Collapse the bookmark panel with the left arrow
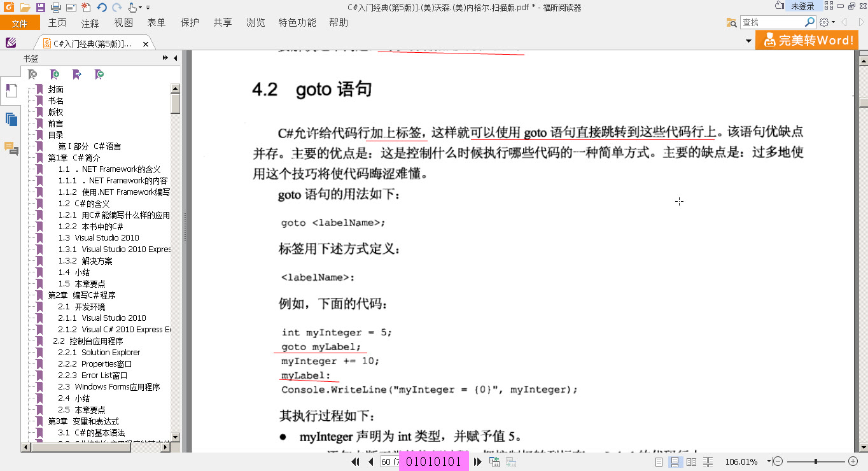Viewport: 868px width, 471px height. [176, 58]
